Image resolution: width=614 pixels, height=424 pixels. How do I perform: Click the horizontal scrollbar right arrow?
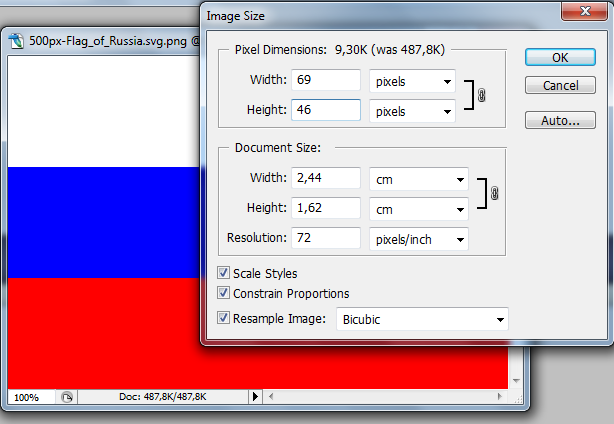click(500, 397)
